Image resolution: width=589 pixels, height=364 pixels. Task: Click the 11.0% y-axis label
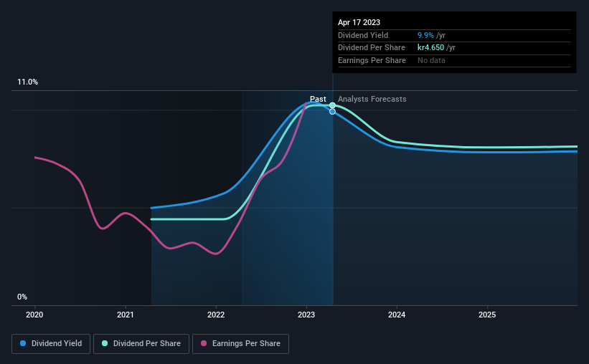pyautogui.click(x=28, y=82)
